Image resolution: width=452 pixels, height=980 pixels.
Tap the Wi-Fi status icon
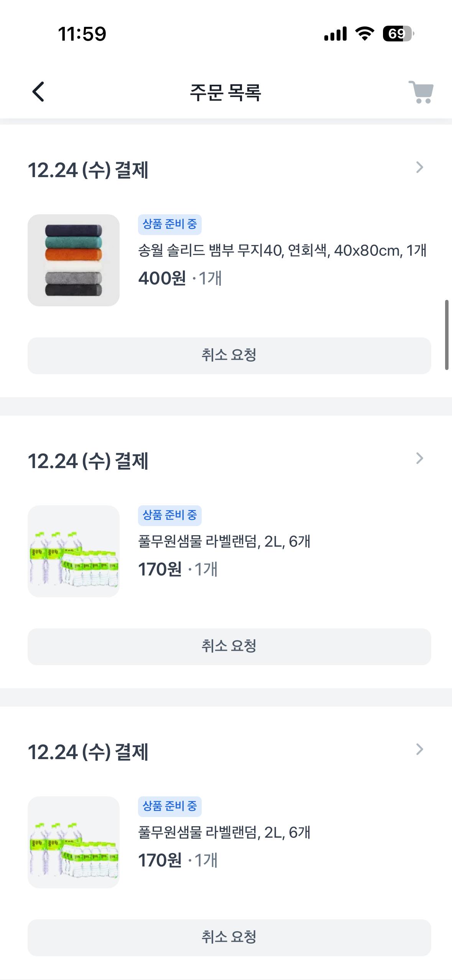point(365,34)
